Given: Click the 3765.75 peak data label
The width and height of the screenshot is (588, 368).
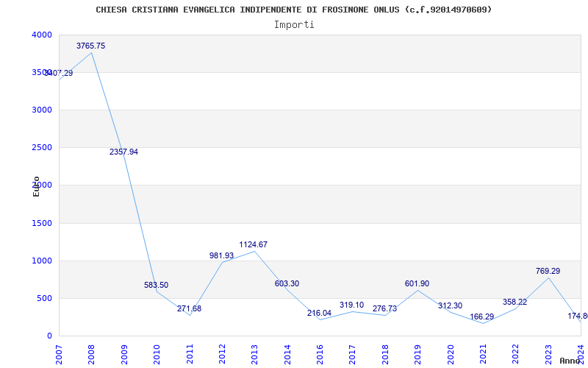Looking at the screenshot, I should [x=90, y=46].
